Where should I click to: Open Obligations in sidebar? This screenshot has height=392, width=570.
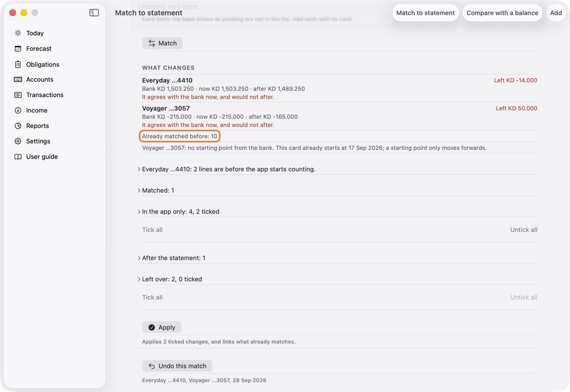coord(43,64)
